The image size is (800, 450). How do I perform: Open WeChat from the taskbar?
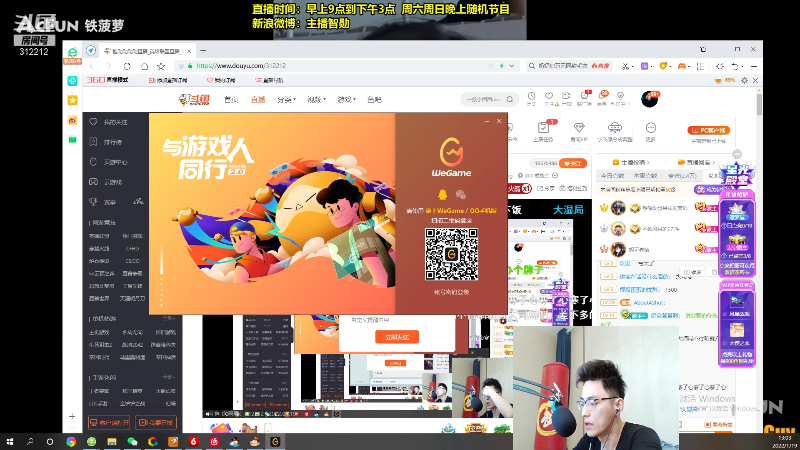(132, 442)
